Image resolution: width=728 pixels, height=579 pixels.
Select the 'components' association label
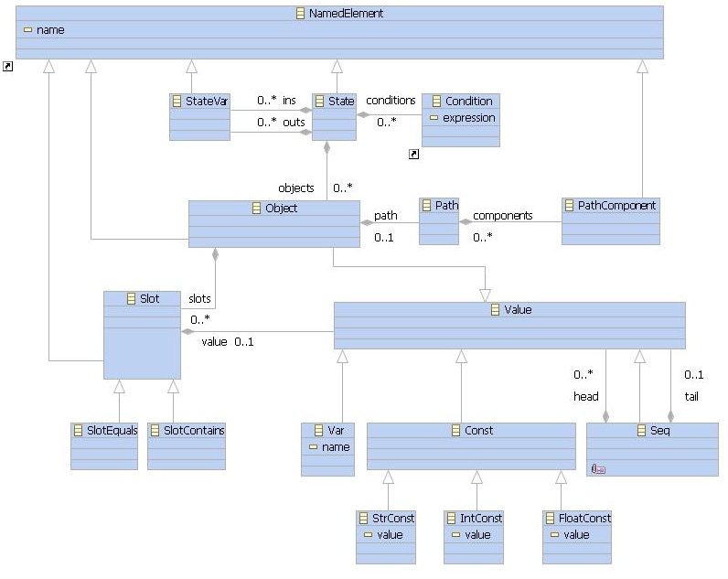pyautogui.click(x=502, y=216)
